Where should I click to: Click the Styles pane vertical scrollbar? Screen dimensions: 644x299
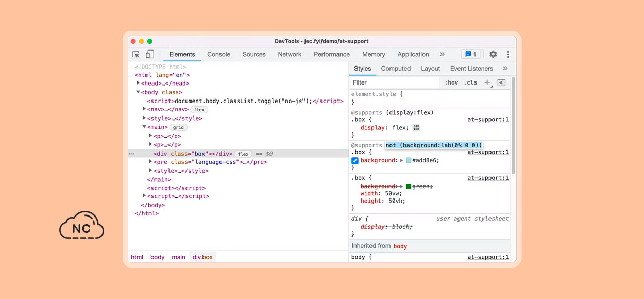pyautogui.click(x=513, y=125)
